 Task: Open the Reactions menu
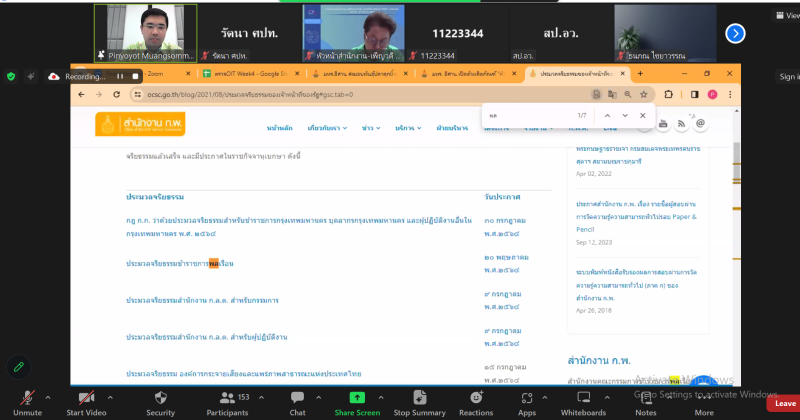tap(476, 403)
